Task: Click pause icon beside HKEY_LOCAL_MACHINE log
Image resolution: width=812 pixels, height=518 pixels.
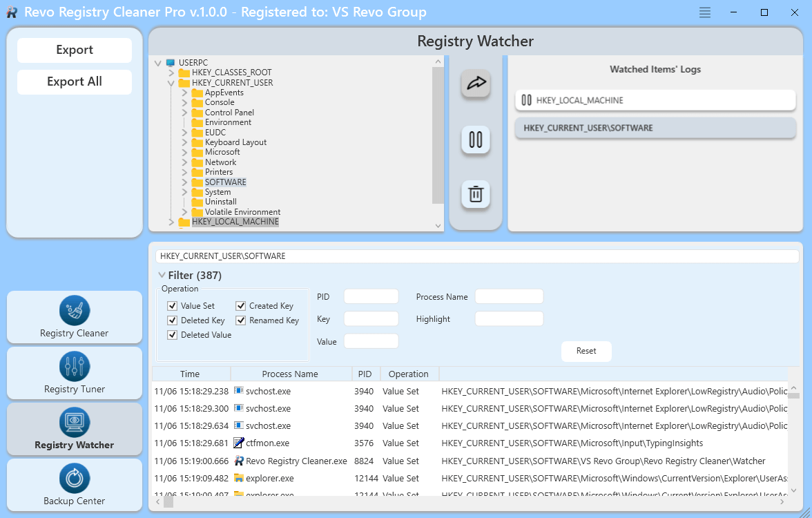Action: click(527, 100)
